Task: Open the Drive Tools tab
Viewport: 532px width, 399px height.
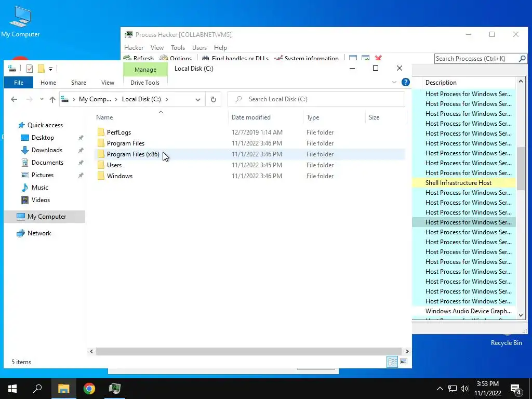Action: [x=145, y=83]
